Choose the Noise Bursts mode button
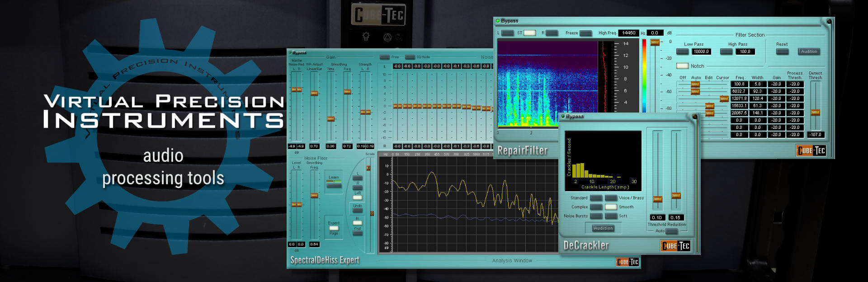The image size is (868, 282). [596, 216]
